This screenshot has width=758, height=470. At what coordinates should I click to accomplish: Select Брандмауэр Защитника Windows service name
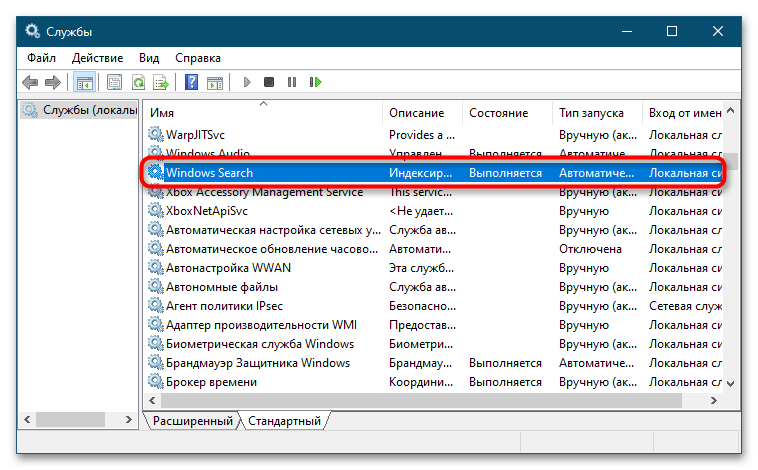258,363
